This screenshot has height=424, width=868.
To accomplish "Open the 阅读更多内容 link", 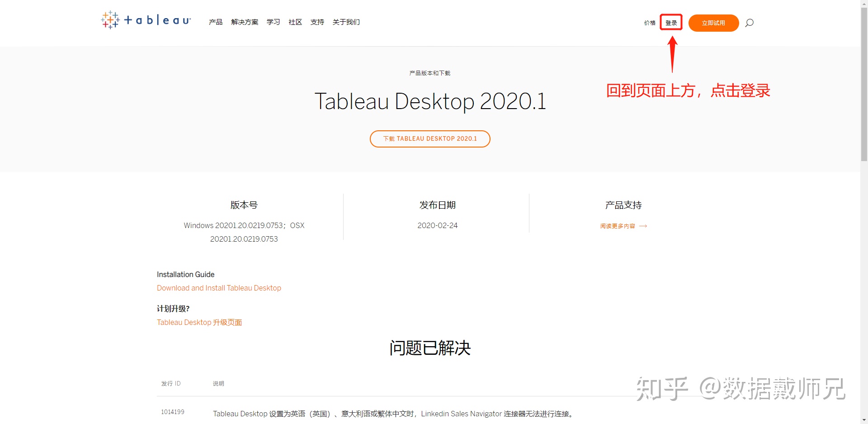I will tap(623, 226).
